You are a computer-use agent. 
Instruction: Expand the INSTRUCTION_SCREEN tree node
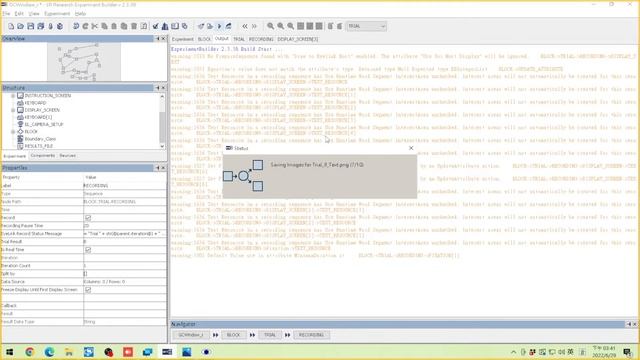click(13, 96)
